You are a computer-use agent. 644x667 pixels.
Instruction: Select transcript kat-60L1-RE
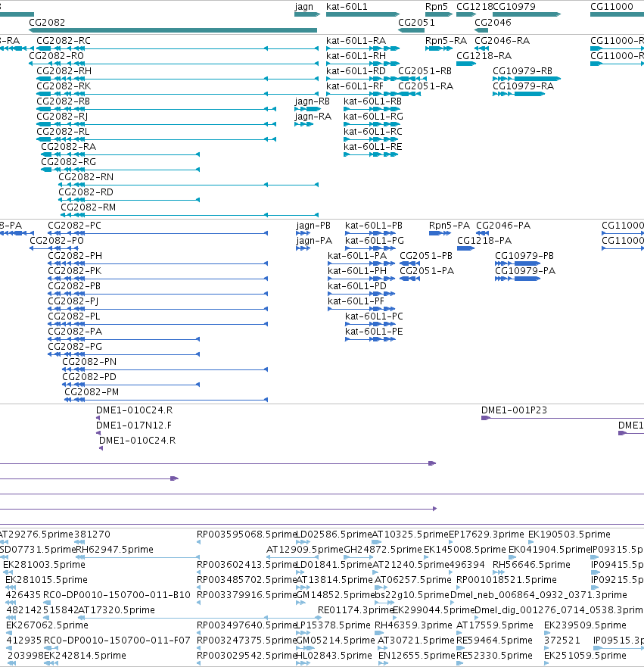(372, 147)
